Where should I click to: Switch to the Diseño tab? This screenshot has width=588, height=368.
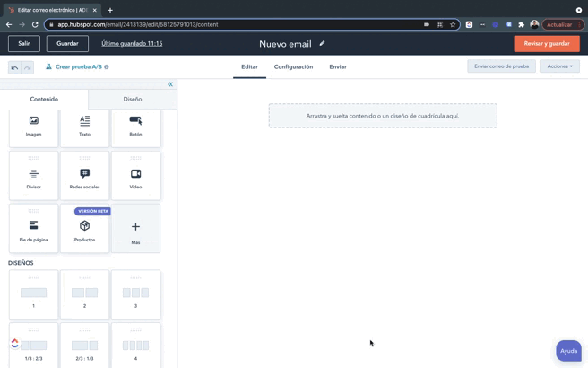pos(132,99)
